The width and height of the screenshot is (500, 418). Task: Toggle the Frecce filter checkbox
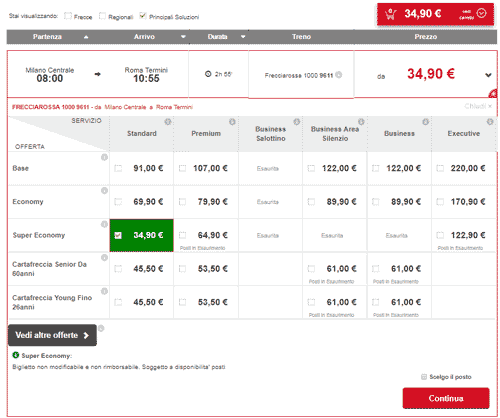point(68,16)
